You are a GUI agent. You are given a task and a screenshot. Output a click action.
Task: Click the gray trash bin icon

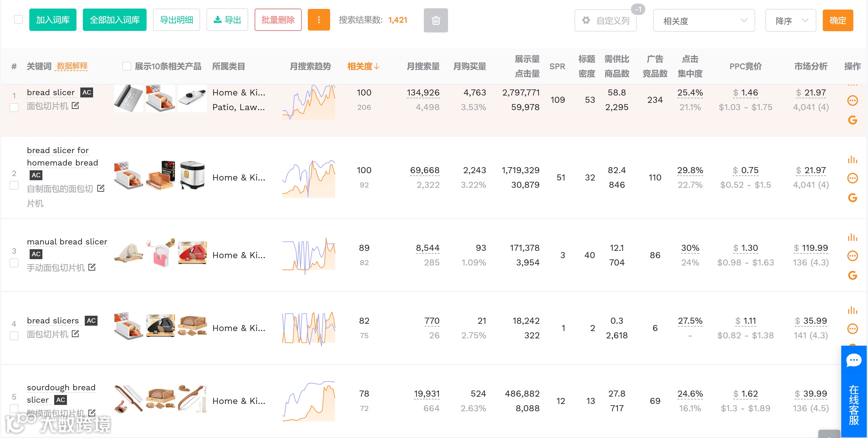point(435,21)
